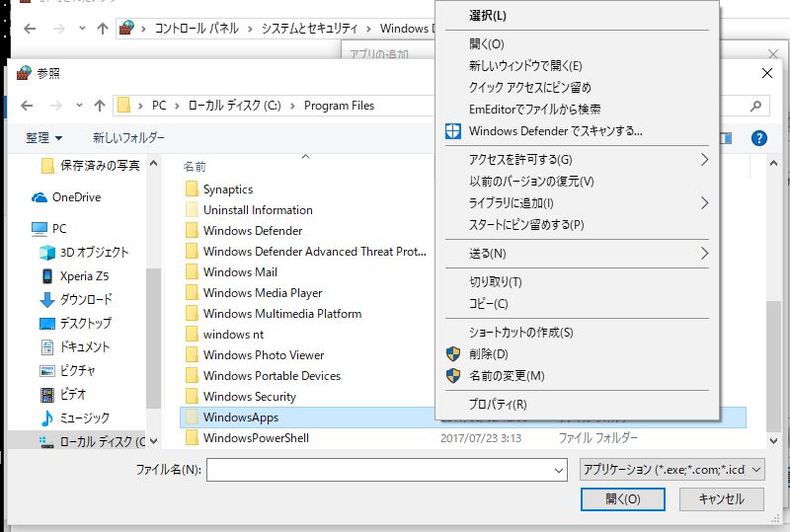Go up one folder in browse dialog
This screenshot has height=532, width=790.
pyautogui.click(x=100, y=106)
